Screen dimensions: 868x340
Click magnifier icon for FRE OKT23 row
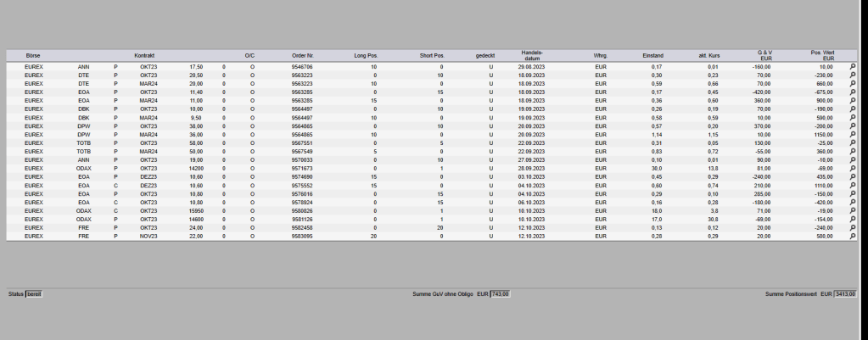[x=852, y=227]
